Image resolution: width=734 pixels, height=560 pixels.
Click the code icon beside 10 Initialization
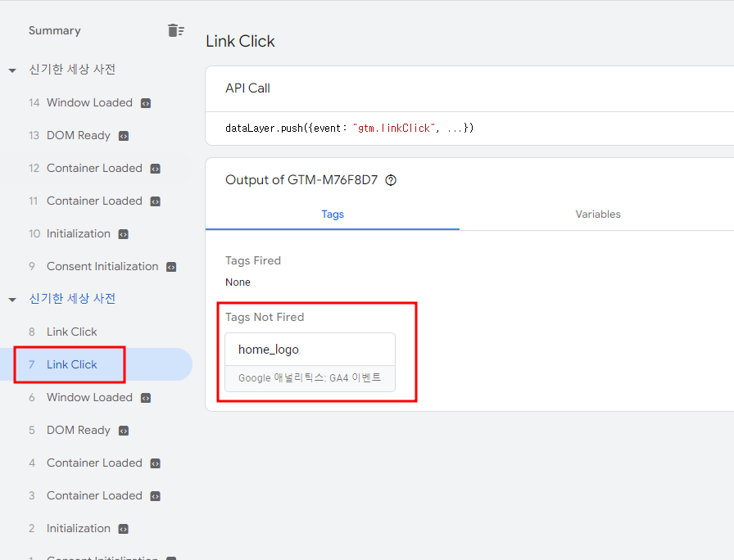(124, 234)
